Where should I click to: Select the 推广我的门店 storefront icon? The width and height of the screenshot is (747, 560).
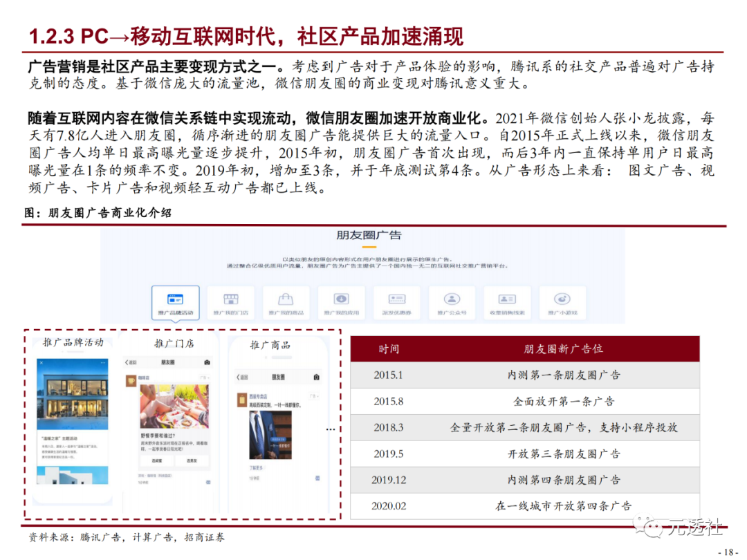tap(230, 299)
